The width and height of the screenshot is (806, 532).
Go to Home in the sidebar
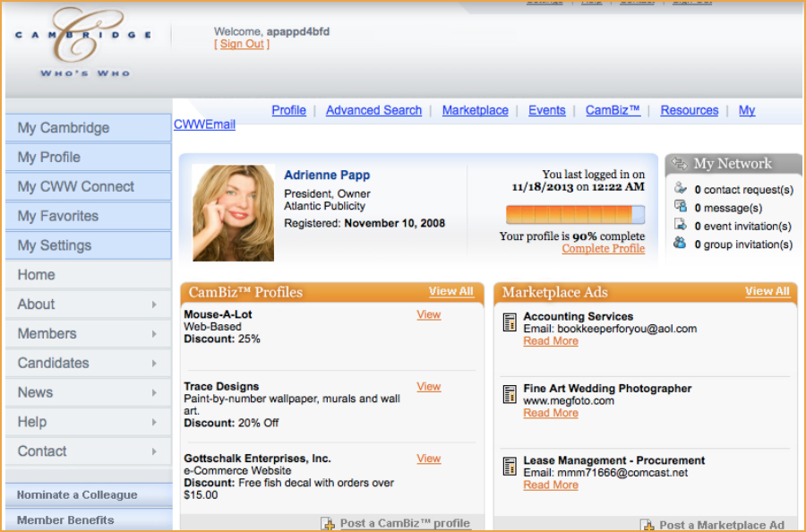tap(89, 274)
